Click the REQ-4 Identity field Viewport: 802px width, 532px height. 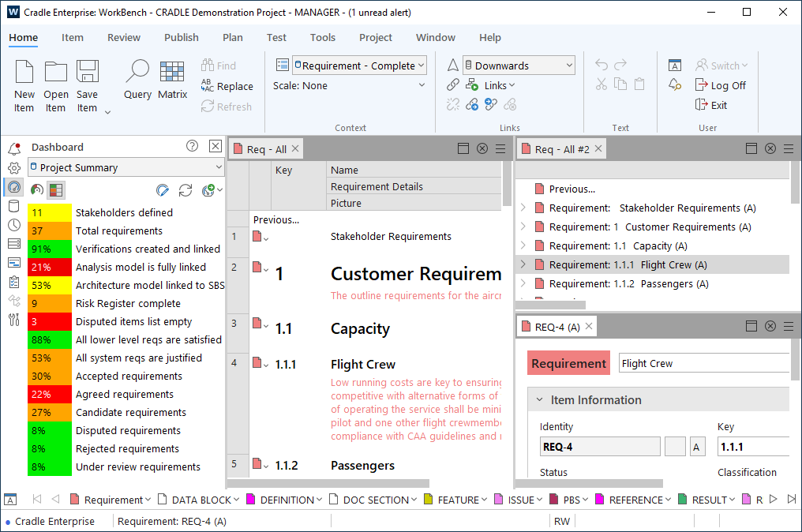(600, 447)
